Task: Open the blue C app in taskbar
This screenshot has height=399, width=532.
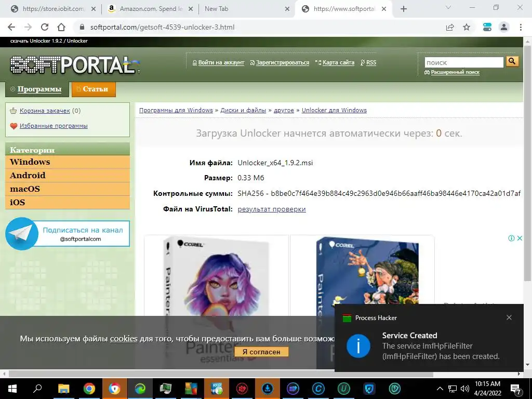Action: coord(318,389)
